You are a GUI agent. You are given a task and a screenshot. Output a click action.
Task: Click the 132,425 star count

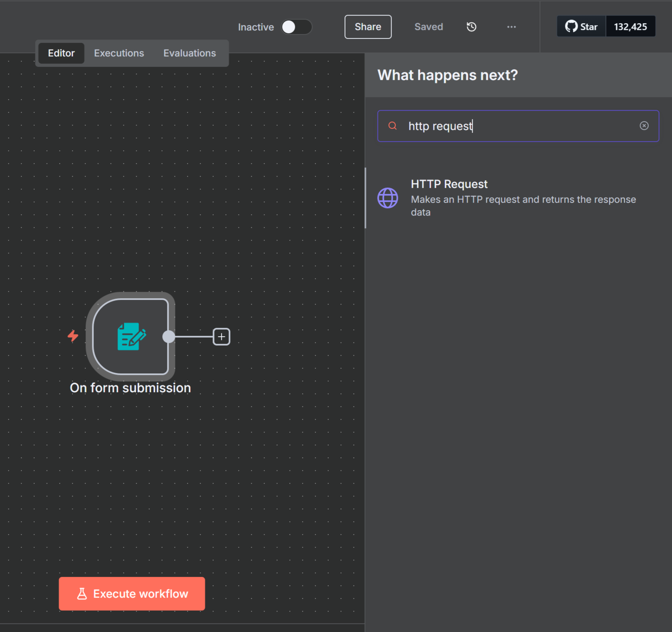click(630, 27)
